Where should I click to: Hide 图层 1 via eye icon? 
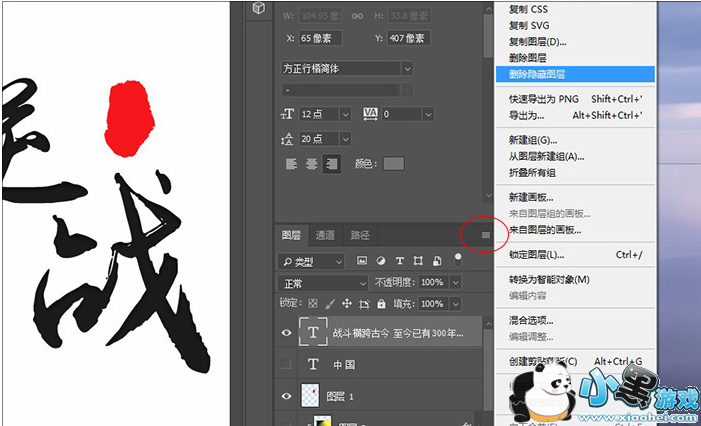[287, 396]
